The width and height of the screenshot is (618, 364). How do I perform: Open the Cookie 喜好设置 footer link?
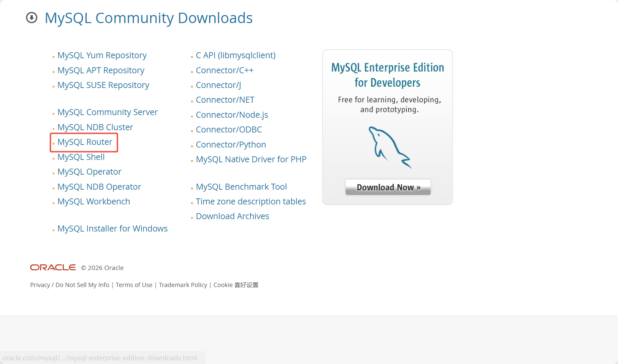click(236, 285)
